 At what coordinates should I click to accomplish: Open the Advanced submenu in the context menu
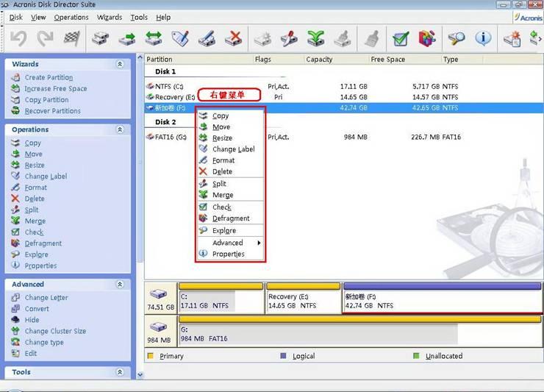click(228, 243)
